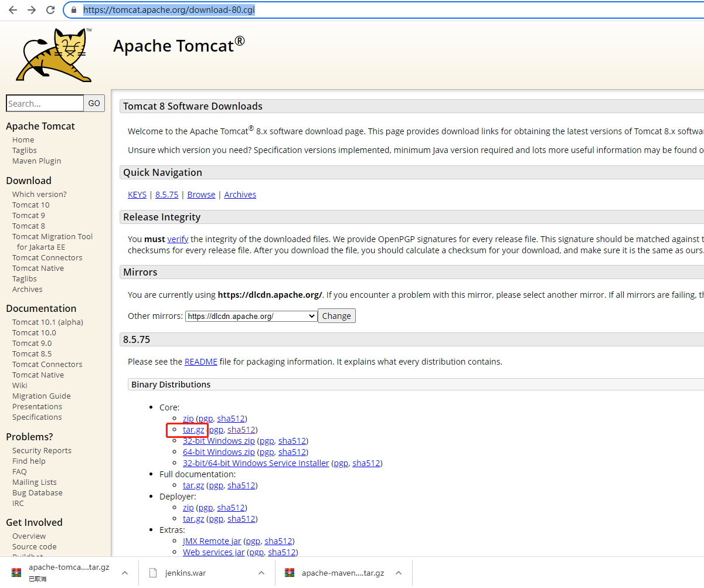704x588 pixels.
Task: Click the Change mirror button
Action: coord(336,315)
